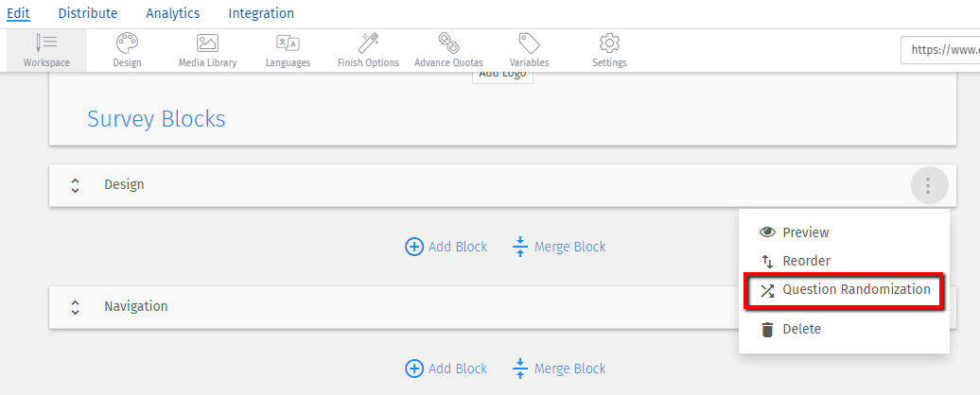The height and width of the screenshot is (395, 980).
Task: Click Merge Block below Navigation block
Action: pos(559,369)
